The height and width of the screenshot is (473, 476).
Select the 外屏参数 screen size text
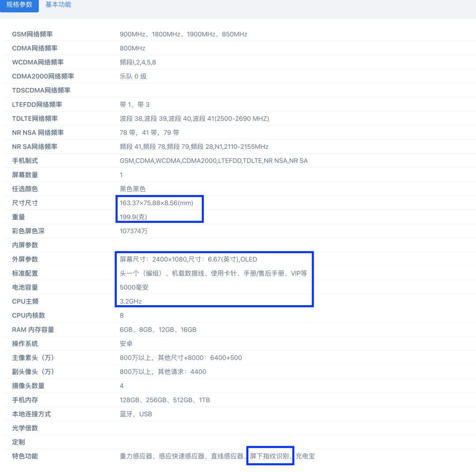coord(185,259)
